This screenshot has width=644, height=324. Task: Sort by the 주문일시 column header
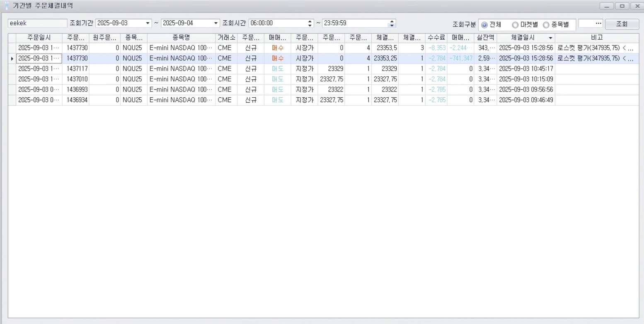(39, 38)
